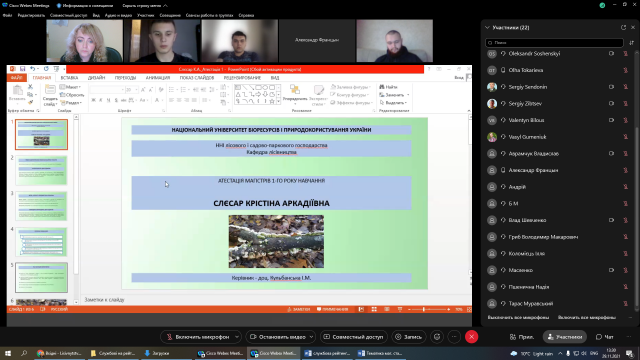Click camera icon next to Valentyn Bilous
Viewport: 640px width, 360px height.
click(611, 120)
